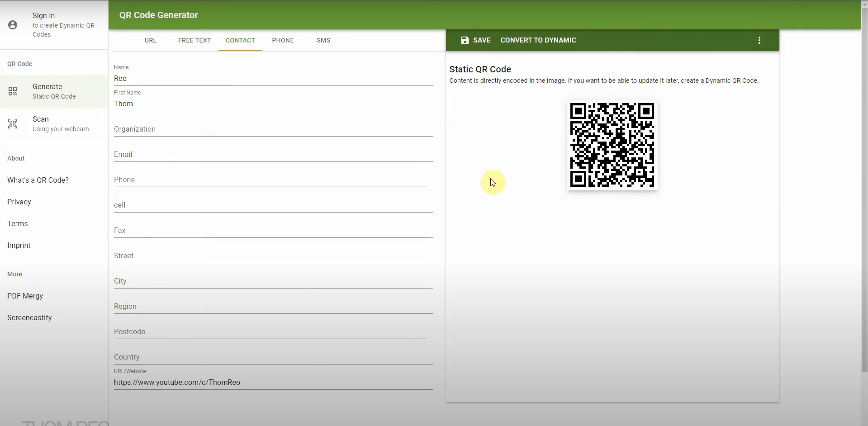
Task: Select the CONTACT tab
Action: (240, 40)
